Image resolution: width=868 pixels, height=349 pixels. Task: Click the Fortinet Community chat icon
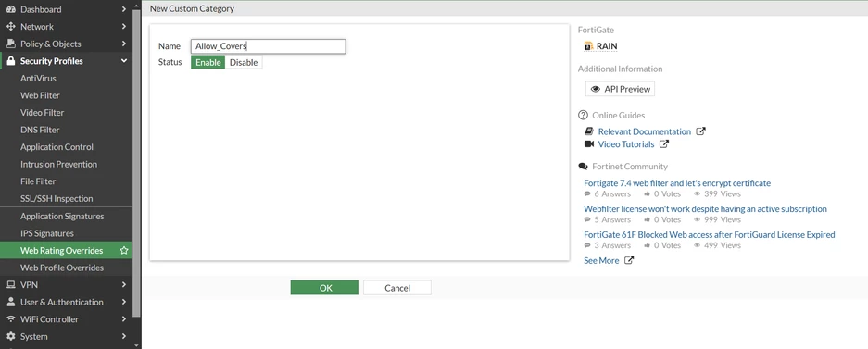coord(583,167)
